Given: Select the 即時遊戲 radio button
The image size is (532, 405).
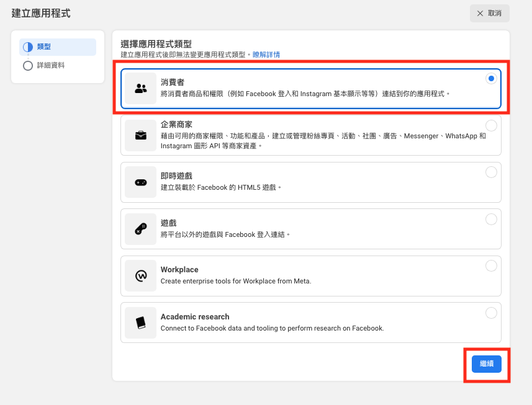Looking at the screenshot, I should pyautogui.click(x=491, y=172).
